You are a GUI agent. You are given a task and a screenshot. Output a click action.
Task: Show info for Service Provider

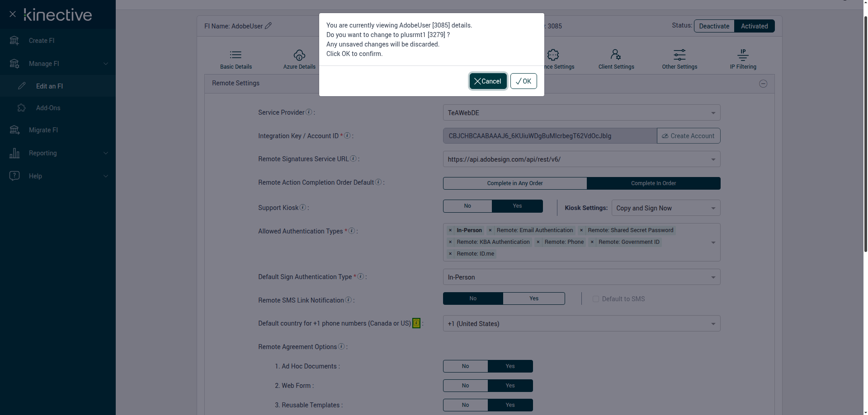click(x=309, y=112)
